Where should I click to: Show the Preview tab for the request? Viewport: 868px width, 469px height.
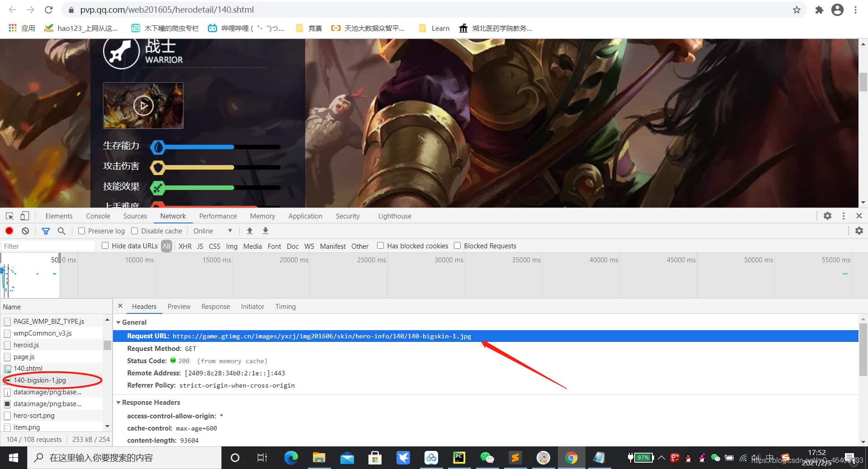[179, 306]
